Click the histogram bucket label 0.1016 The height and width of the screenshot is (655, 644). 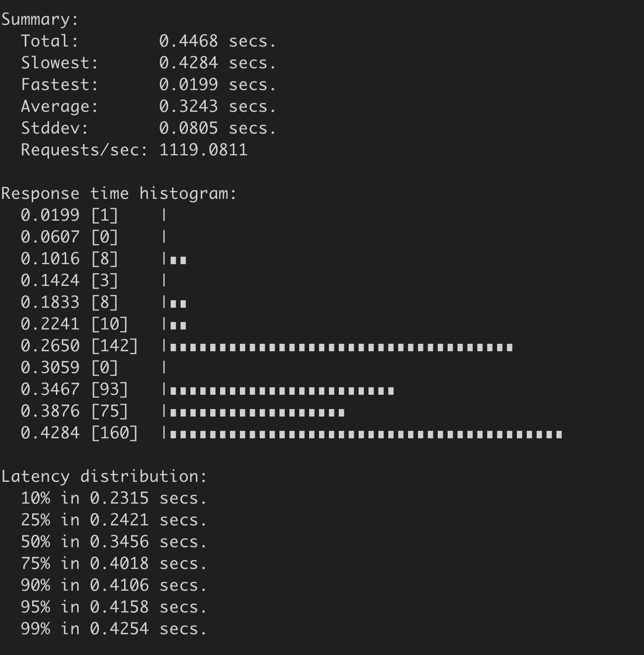[x=50, y=259]
